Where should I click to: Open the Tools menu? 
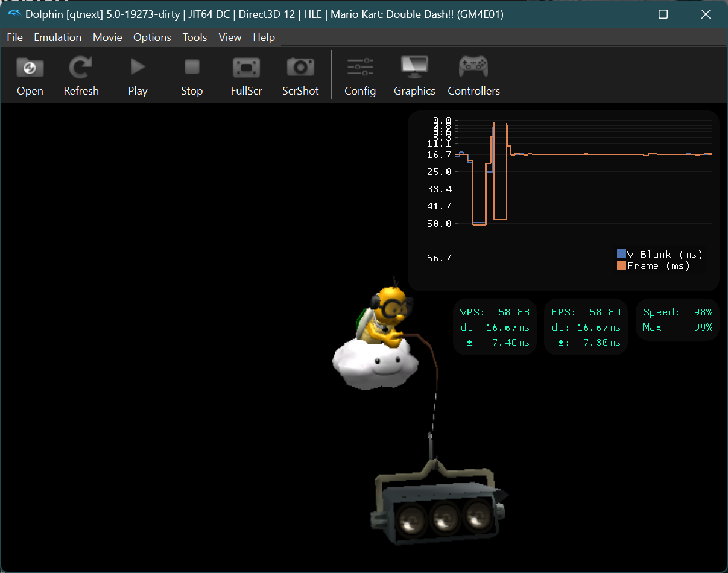195,37
